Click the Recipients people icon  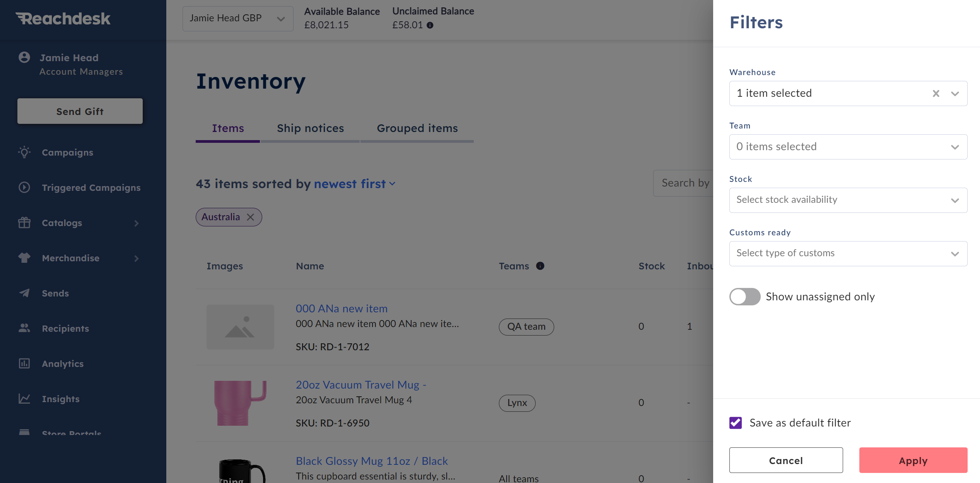pyautogui.click(x=24, y=328)
